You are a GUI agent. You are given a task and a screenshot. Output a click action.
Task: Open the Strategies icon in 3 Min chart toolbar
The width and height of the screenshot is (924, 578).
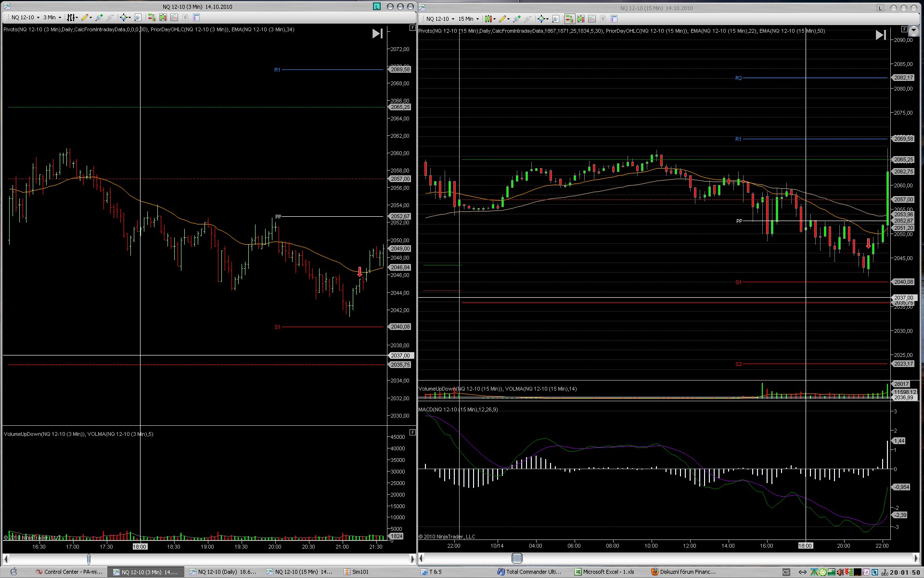click(174, 17)
